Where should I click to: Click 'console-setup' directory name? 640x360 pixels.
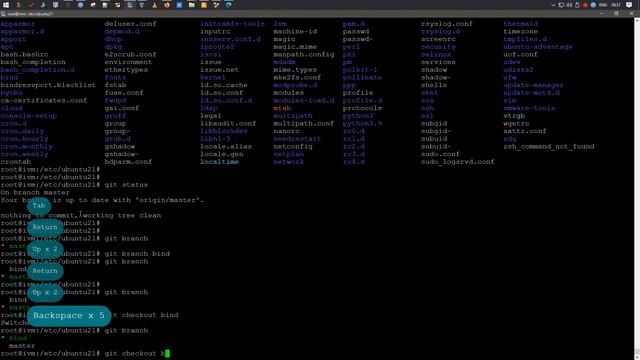(x=29, y=116)
